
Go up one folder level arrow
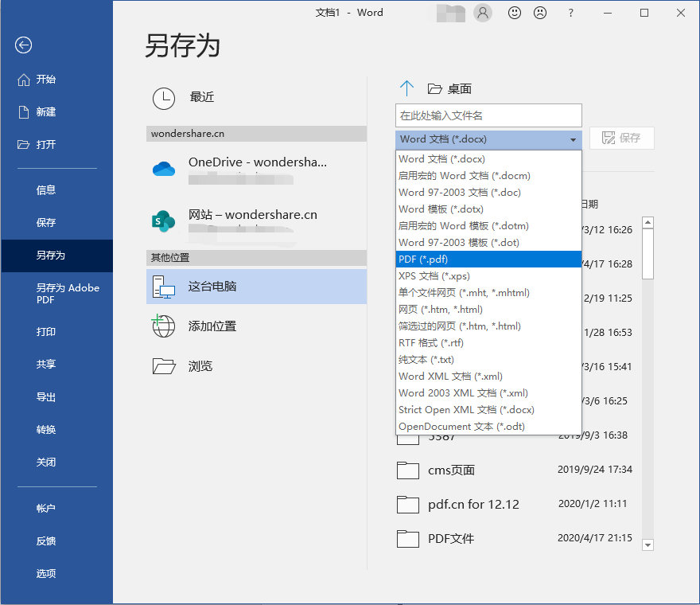click(x=406, y=88)
